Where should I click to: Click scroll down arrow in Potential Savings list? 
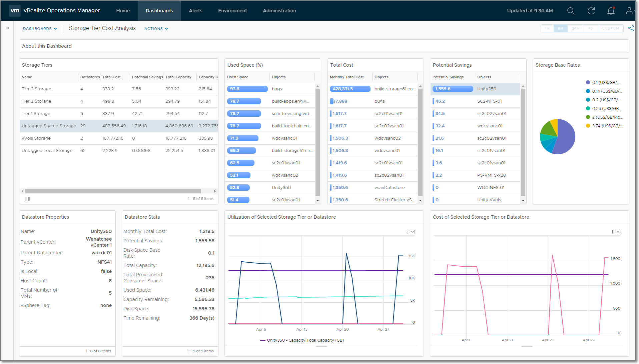[523, 201]
